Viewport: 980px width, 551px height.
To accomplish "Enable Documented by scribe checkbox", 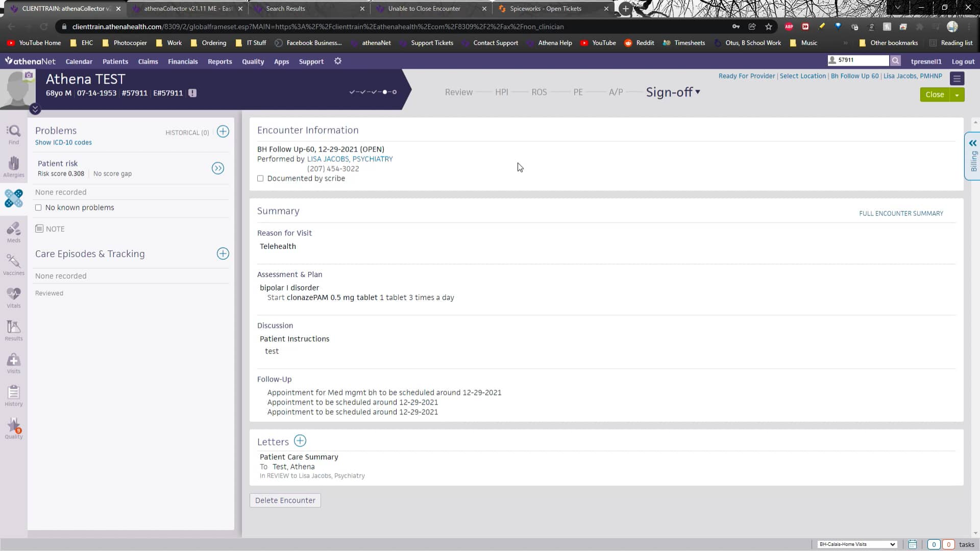I will (x=260, y=179).
